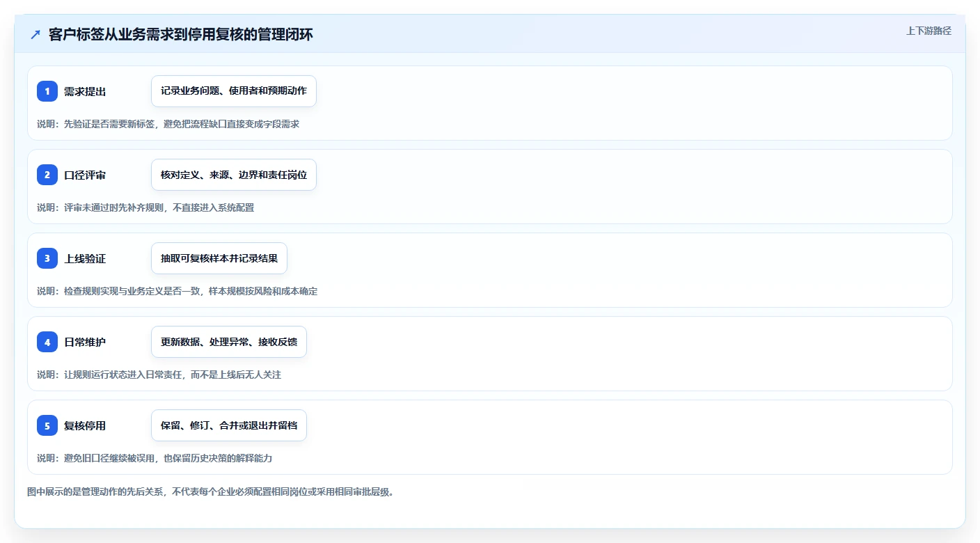This screenshot has height=543, width=980.
Task: Open the 更新数据、处理异常、接收反馈 chip
Action: point(229,342)
